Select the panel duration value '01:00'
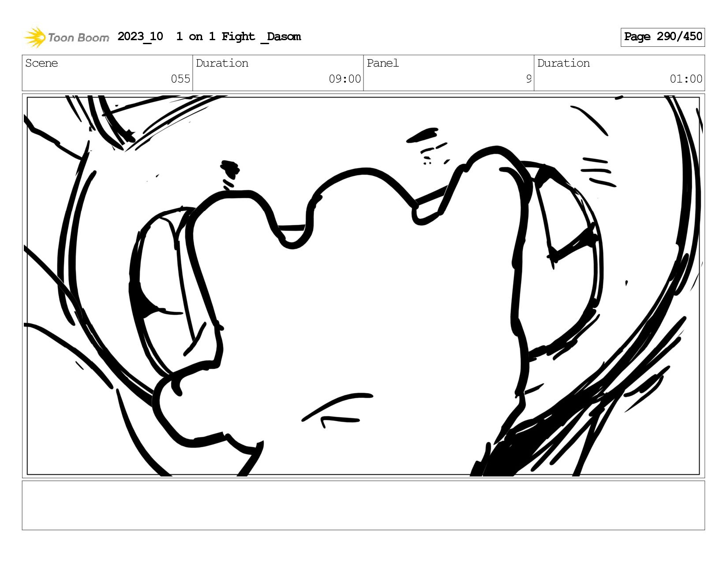728x563 pixels. point(686,79)
